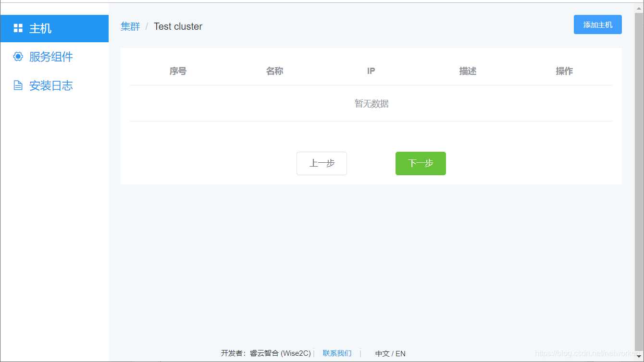Image resolution: width=644 pixels, height=362 pixels.
Task: Click the IP column header
Action: [x=371, y=71]
